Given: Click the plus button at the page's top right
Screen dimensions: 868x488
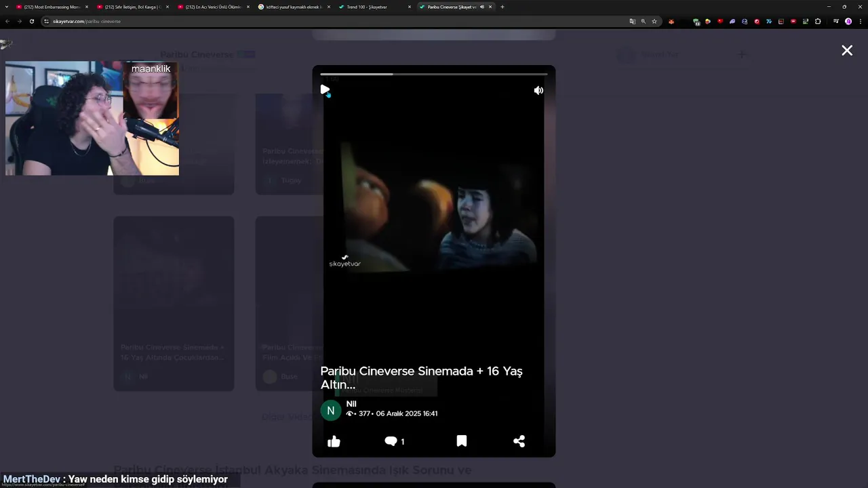Looking at the screenshot, I should point(742,54).
